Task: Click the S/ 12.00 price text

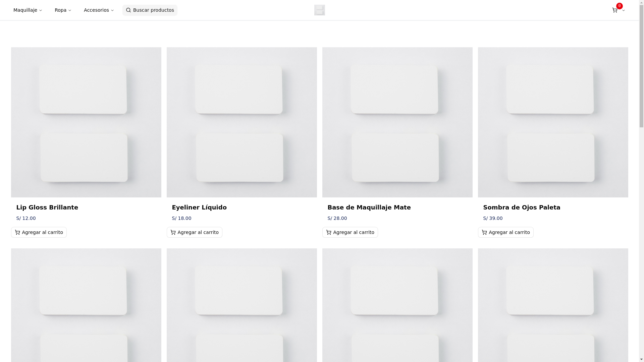Action: point(26,218)
